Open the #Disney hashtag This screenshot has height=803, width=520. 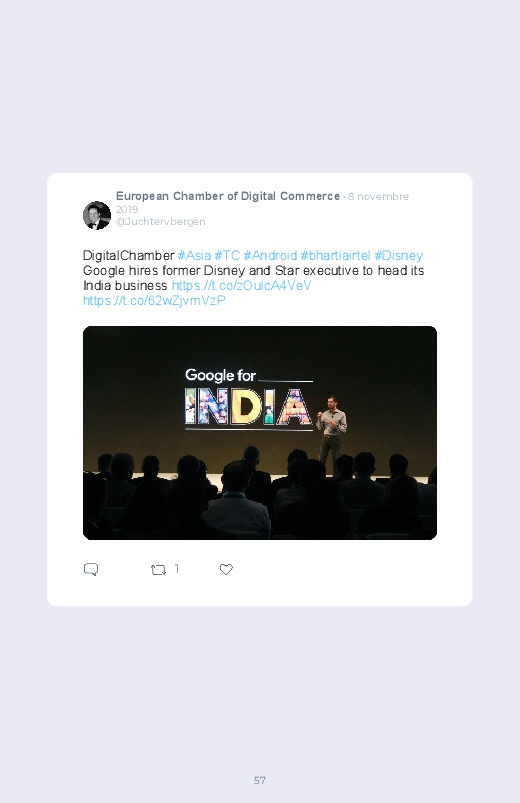[399, 256]
